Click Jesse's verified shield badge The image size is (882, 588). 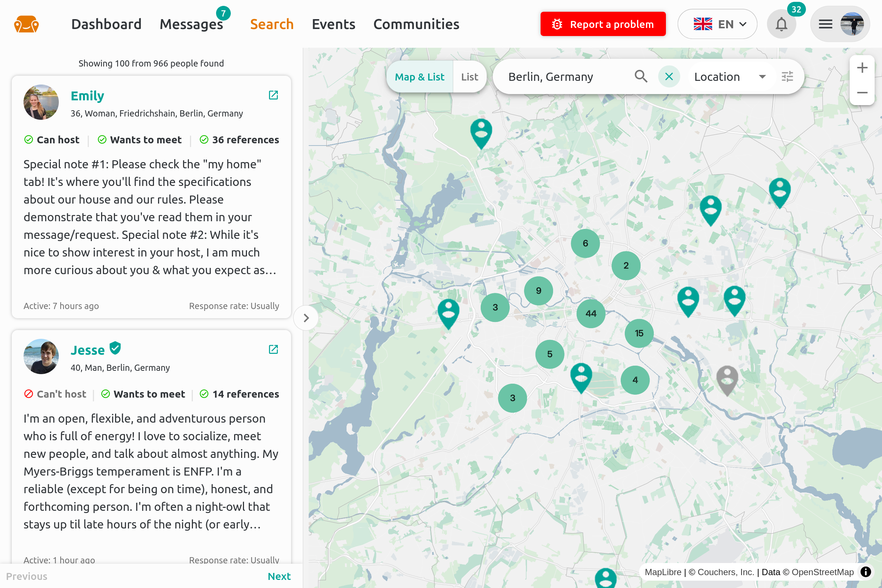tap(115, 348)
